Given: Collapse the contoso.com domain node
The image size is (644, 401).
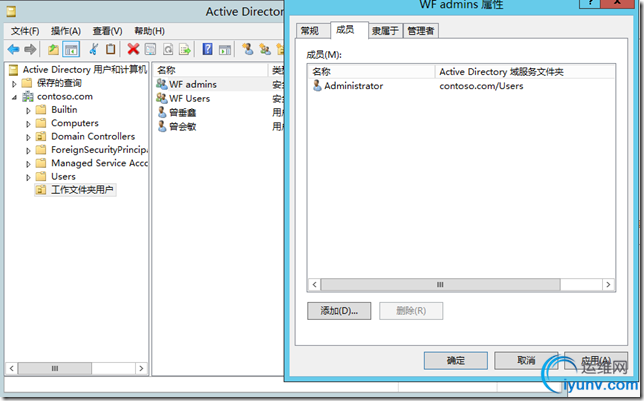Looking at the screenshot, I should [14, 97].
